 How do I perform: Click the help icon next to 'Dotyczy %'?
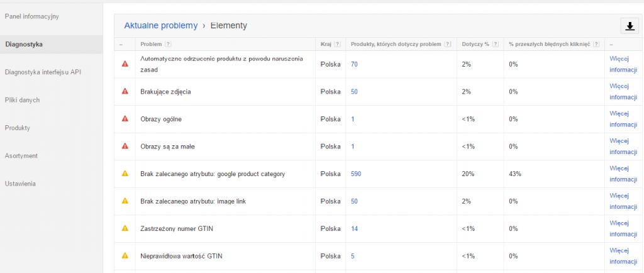tap(496, 44)
